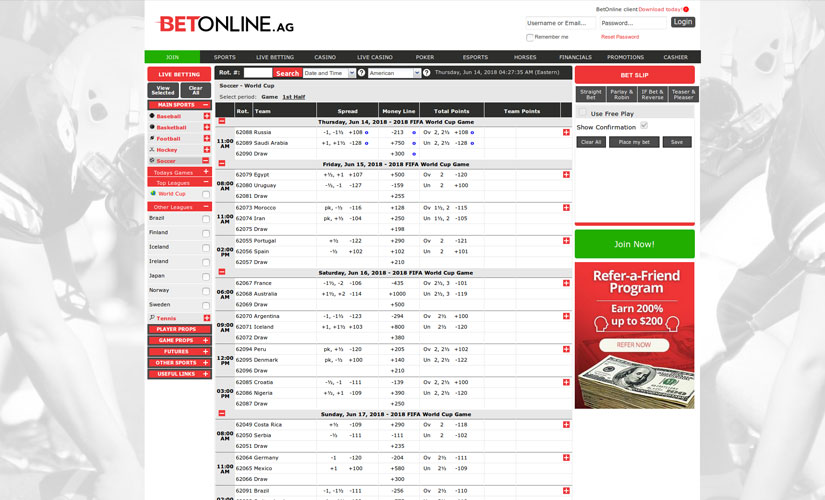
Task: Check the Finland league checkbox
Action: (x=206, y=233)
